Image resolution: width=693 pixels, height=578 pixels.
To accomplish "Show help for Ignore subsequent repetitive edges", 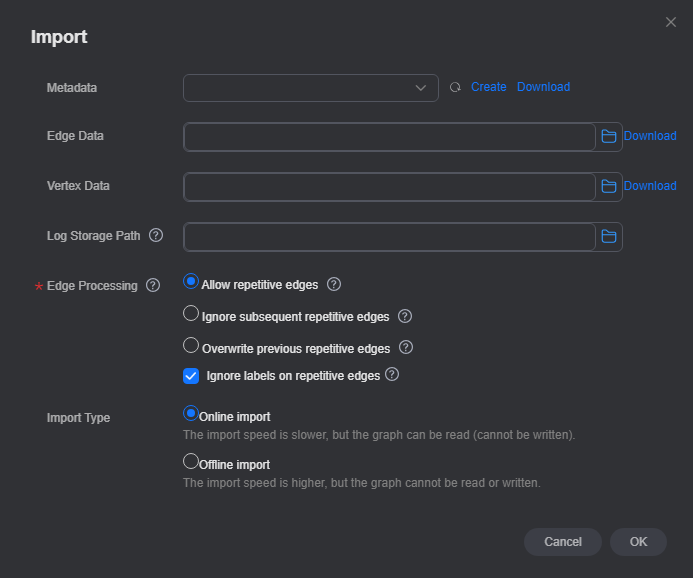I will click(405, 316).
